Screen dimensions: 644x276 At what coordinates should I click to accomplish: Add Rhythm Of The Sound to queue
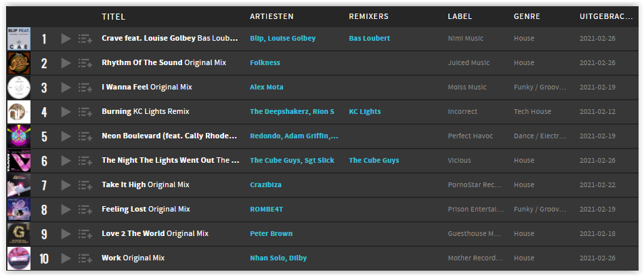click(85, 63)
